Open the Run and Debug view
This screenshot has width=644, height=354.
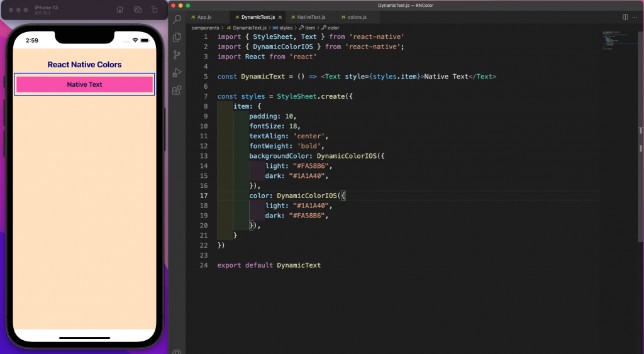(x=177, y=73)
